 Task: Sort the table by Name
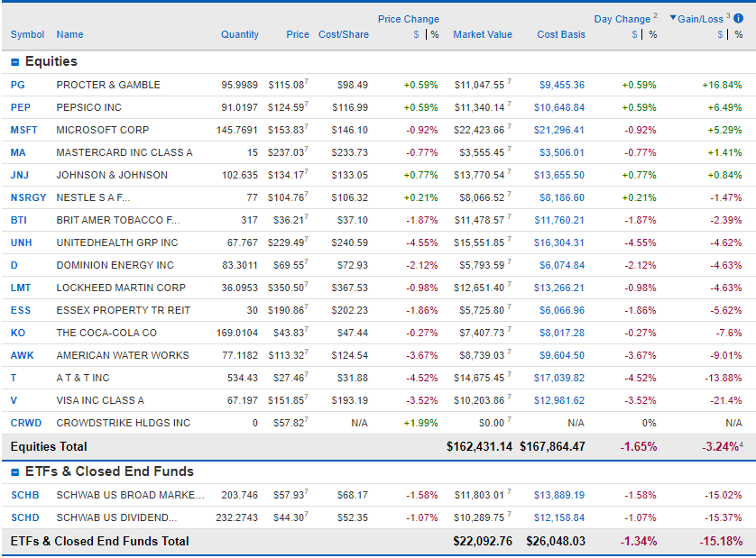[69, 34]
